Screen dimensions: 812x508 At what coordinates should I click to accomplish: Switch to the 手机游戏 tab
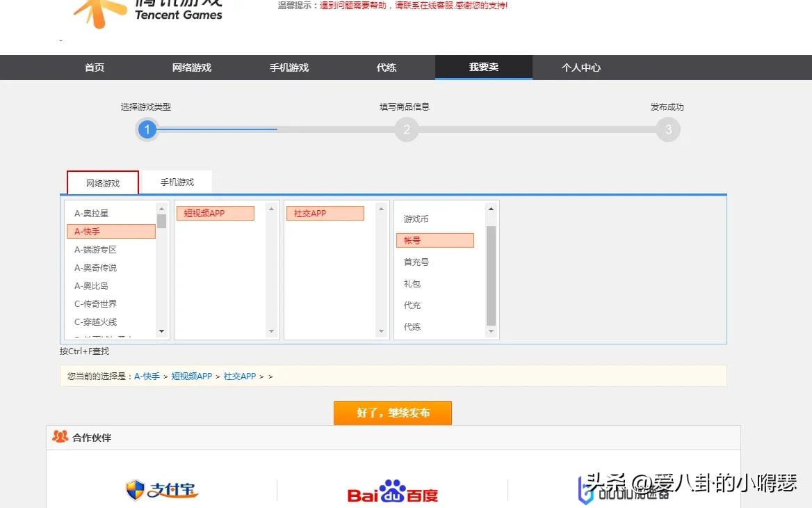pyautogui.click(x=178, y=181)
